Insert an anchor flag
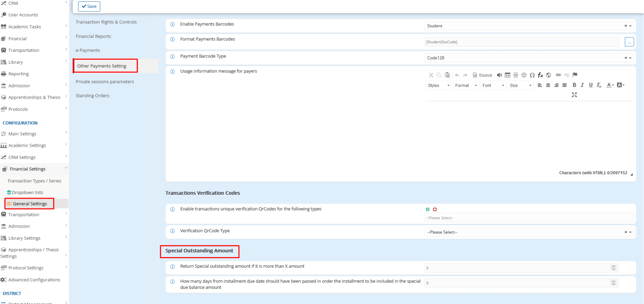Screen dimensions: 644x304 click(x=575, y=75)
